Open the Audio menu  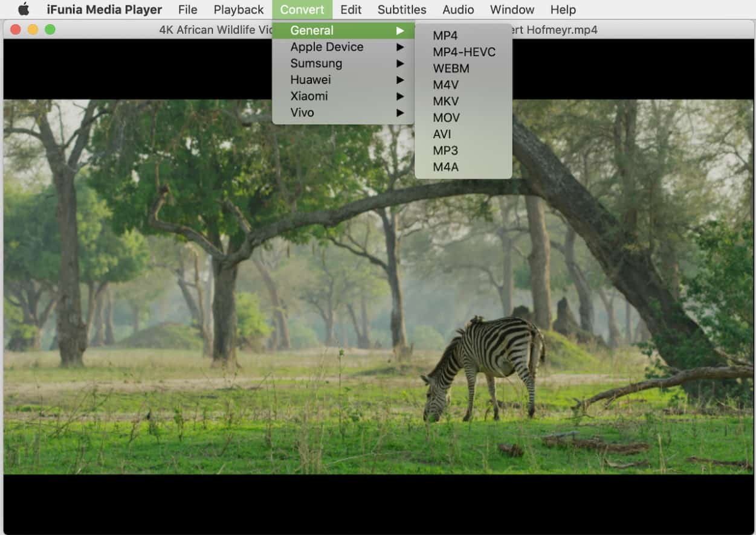point(457,10)
